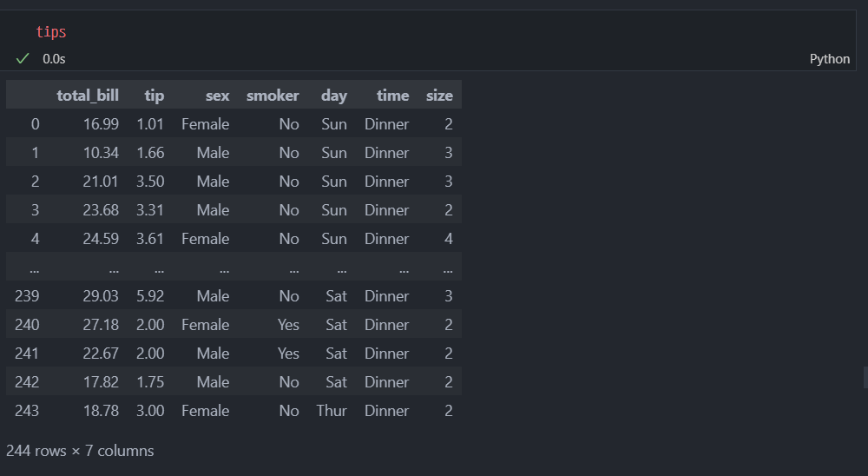
Task: Click the tips code in the cell
Action: [x=51, y=31]
